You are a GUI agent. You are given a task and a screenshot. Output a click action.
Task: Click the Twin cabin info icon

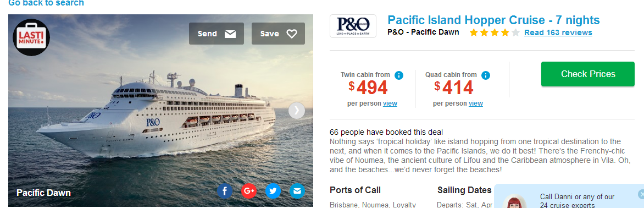399,75
